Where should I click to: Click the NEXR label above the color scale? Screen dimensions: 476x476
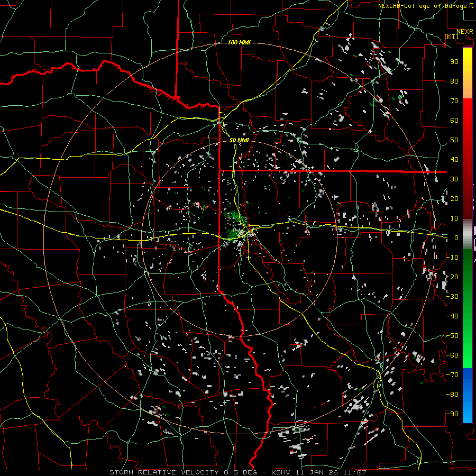pos(464,32)
